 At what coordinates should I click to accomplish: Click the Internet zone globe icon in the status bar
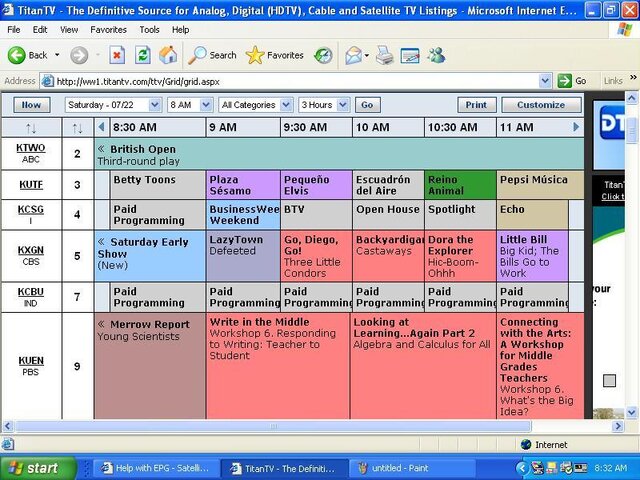coord(526,444)
